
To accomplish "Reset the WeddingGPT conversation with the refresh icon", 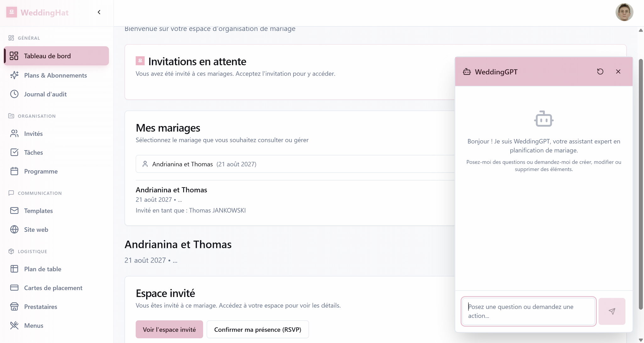I will (600, 72).
